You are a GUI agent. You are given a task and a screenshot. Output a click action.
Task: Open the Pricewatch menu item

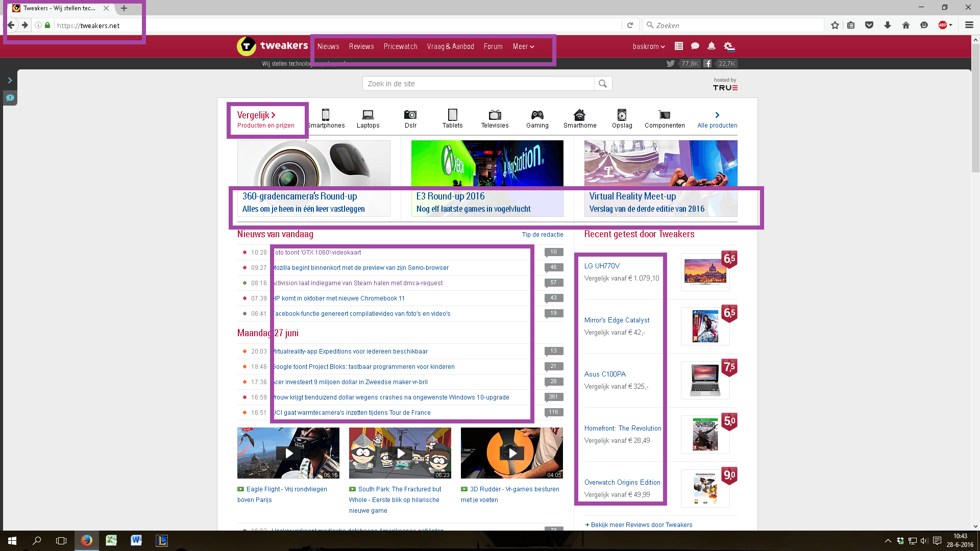click(400, 46)
